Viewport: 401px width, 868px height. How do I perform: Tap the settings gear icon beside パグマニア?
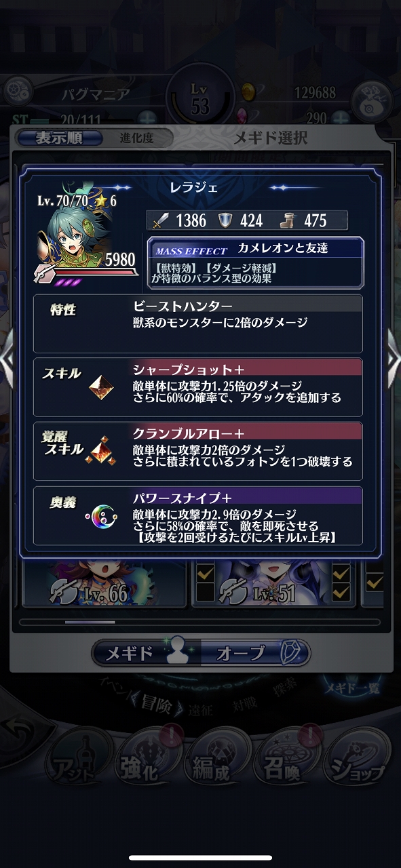coord(18,90)
